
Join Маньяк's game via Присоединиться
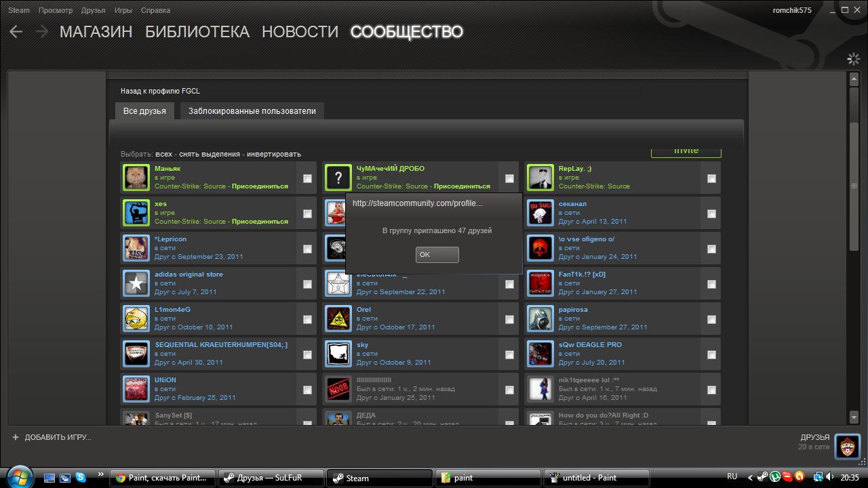click(260, 186)
